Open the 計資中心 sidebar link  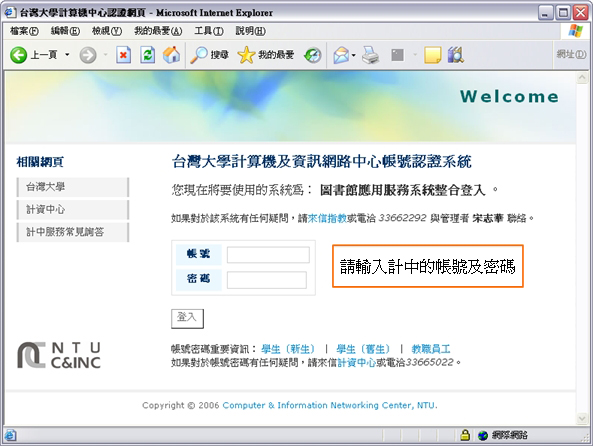tap(73, 210)
